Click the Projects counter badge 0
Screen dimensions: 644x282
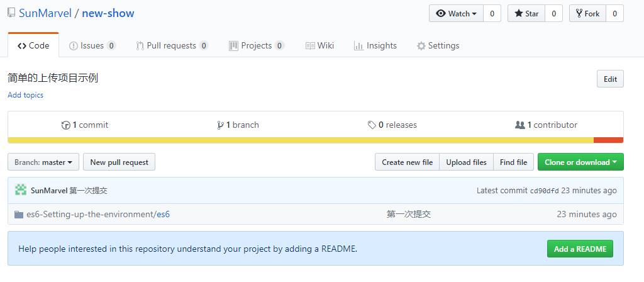[280, 45]
